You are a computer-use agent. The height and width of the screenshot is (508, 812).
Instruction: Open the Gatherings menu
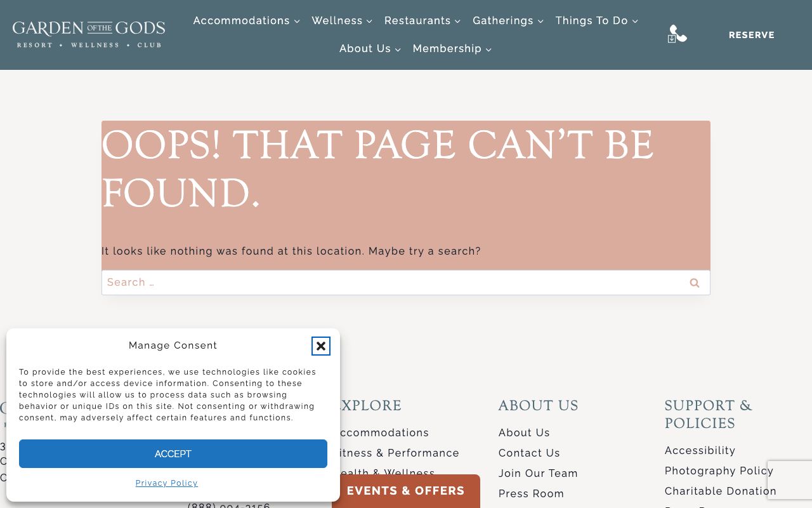tap(508, 21)
